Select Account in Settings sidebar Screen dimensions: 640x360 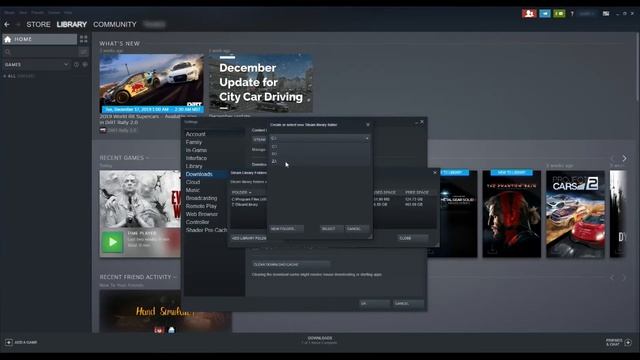click(x=196, y=134)
